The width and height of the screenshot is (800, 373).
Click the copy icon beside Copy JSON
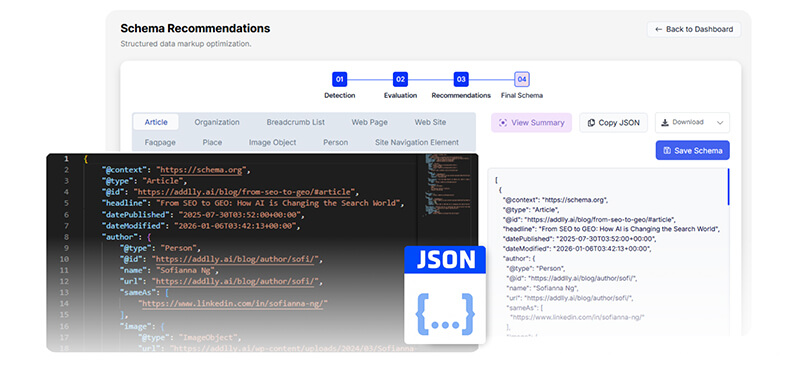click(591, 123)
